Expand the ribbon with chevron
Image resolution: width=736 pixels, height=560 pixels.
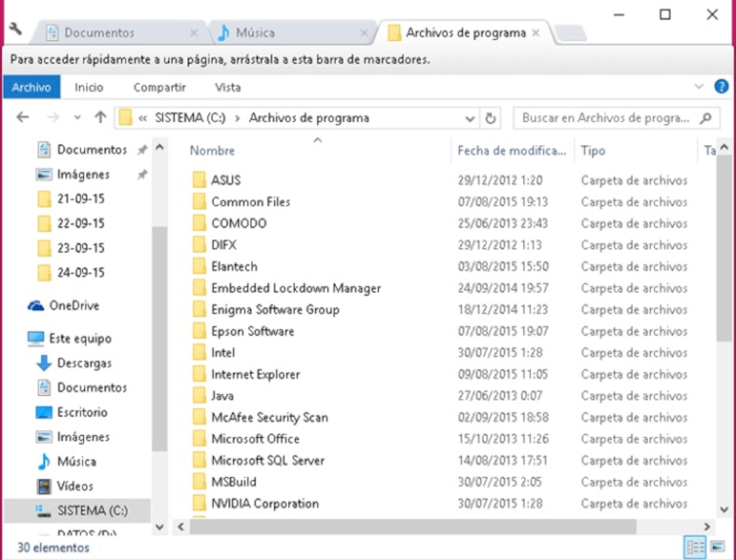698,87
